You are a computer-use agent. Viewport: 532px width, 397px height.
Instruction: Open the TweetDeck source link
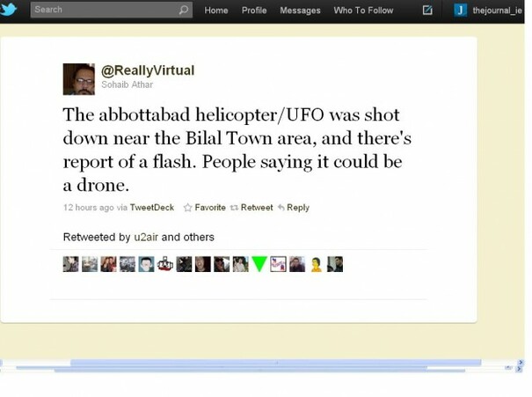(x=151, y=208)
